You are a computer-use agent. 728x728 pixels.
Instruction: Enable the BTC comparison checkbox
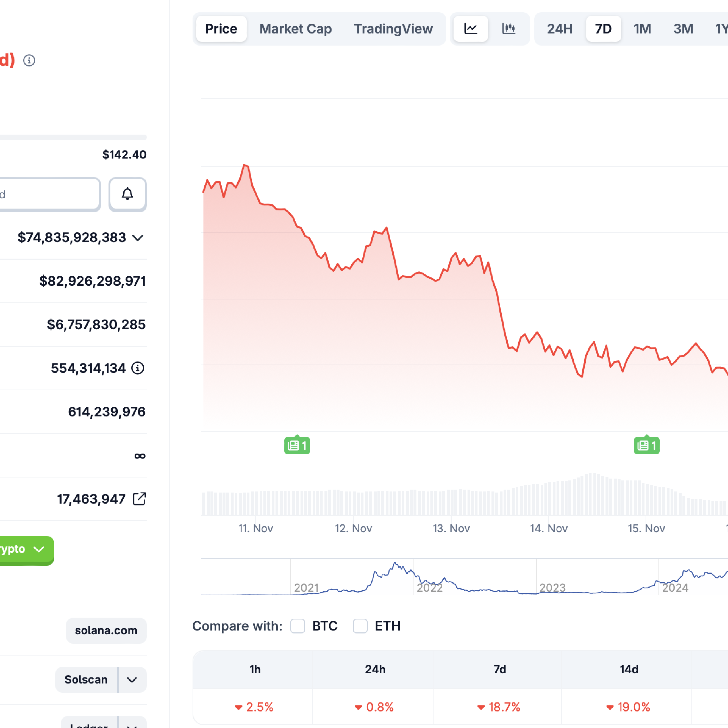(298, 626)
